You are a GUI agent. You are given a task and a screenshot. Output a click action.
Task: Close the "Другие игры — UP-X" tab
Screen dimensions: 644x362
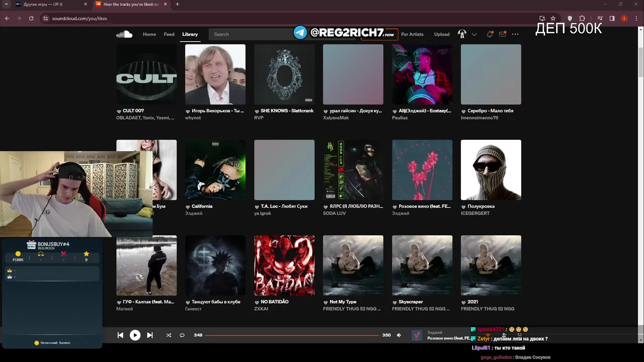coord(86,5)
